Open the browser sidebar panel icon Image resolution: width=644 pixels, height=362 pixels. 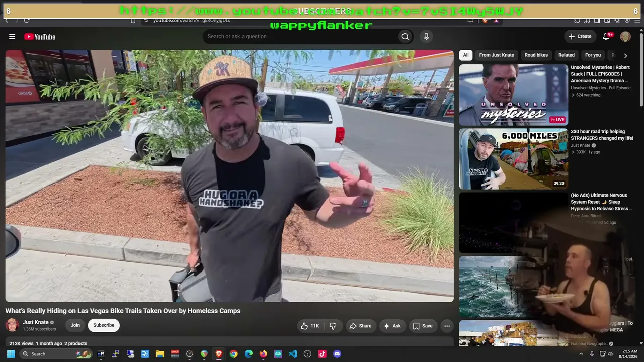597,21
